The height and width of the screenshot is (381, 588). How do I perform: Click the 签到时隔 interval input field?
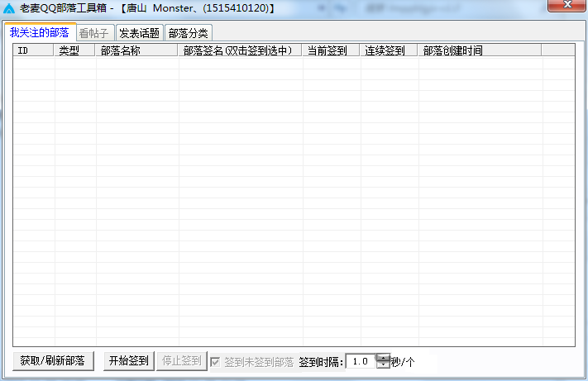pos(360,362)
